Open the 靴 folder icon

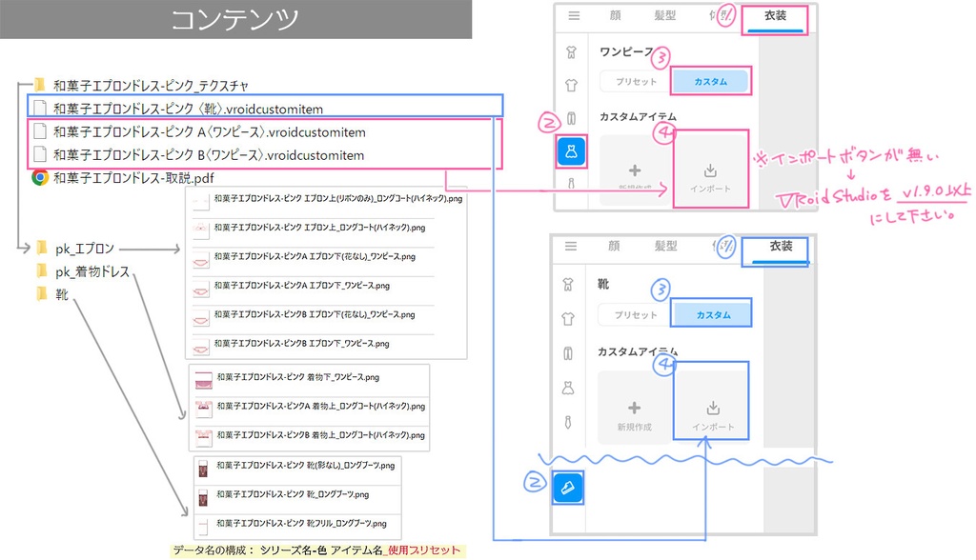pyautogui.click(x=42, y=293)
